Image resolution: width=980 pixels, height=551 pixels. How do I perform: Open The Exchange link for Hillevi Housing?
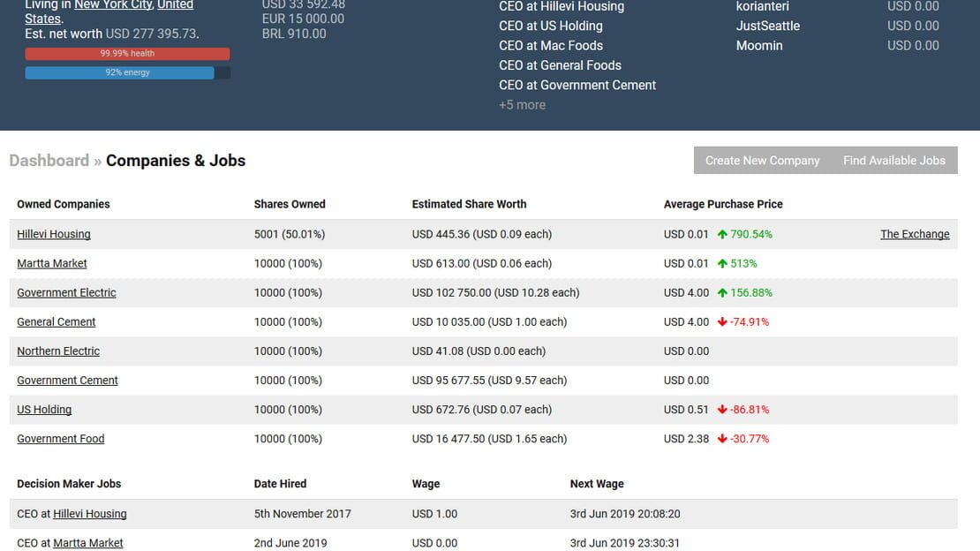(x=915, y=234)
